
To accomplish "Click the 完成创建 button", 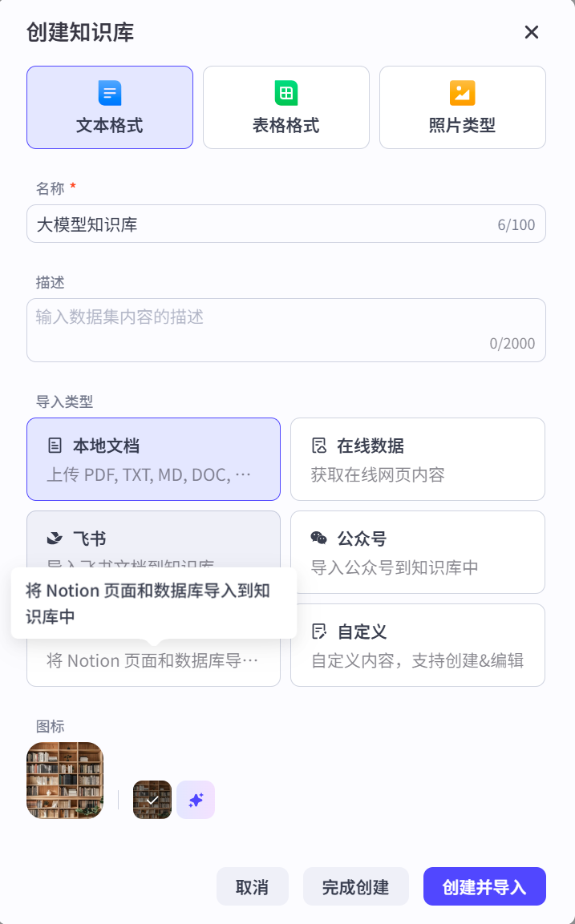I will tap(355, 886).
